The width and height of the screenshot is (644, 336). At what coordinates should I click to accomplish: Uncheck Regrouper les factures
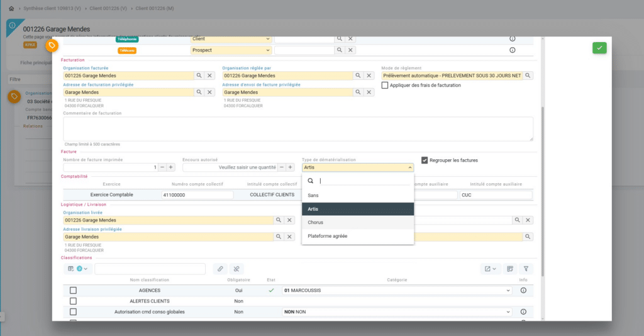point(425,160)
